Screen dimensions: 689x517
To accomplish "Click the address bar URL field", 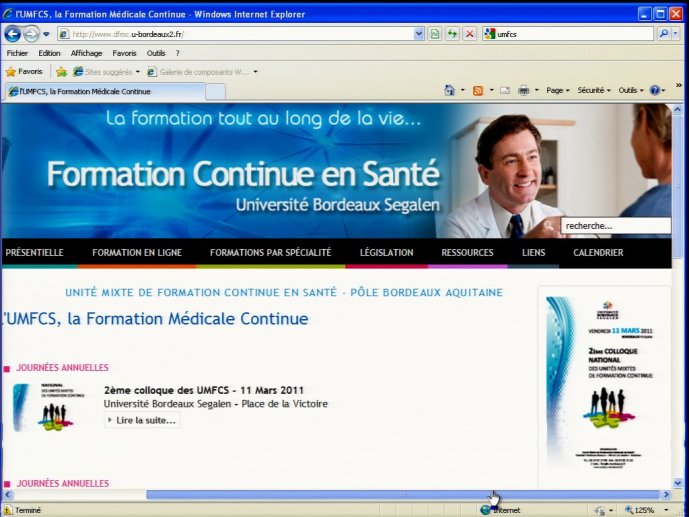I will 236,34.
